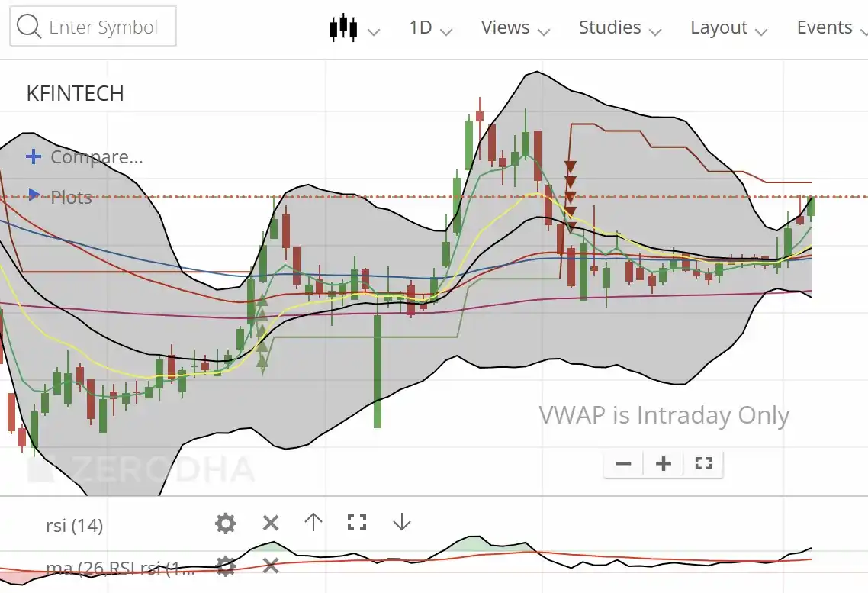
Task: Move rsi panel up with arrow
Action: point(313,522)
